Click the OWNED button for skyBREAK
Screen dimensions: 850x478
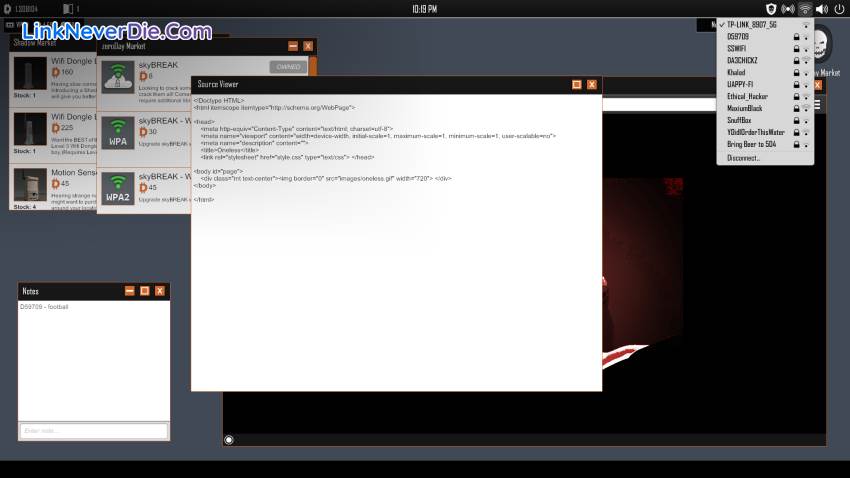tap(288, 67)
